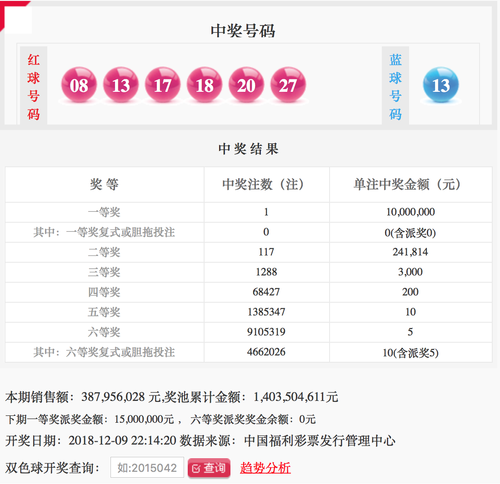Viewport: 500px width, 484px height.
Task: Select the 四等奖 row label
Action: tap(104, 292)
